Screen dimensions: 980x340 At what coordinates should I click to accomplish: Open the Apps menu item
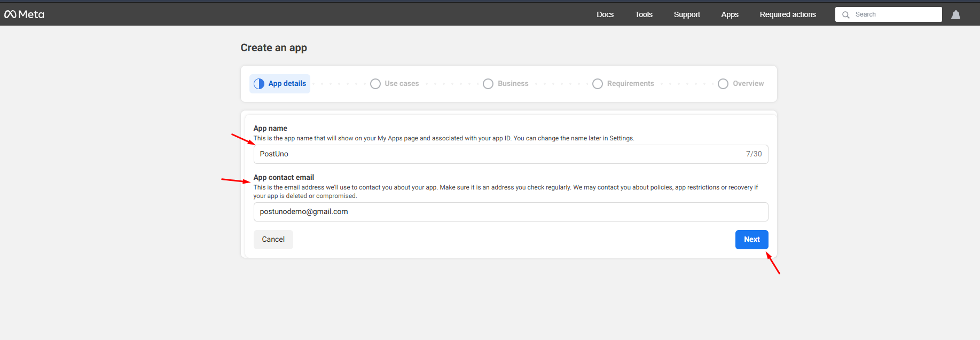tap(730, 14)
